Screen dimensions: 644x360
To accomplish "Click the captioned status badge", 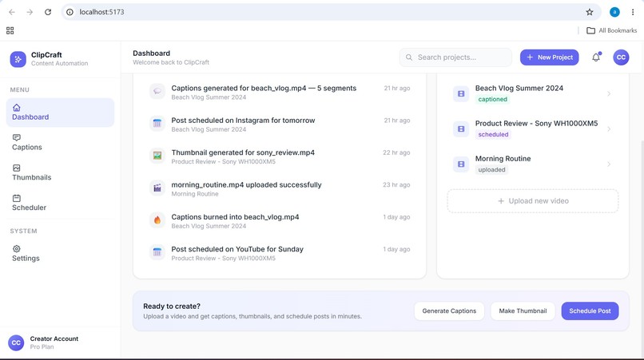I will coord(492,99).
